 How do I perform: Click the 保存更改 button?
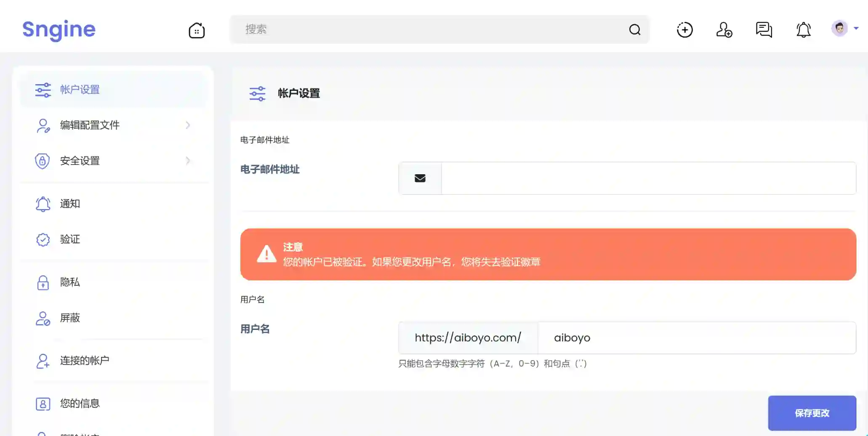point(812,413)
